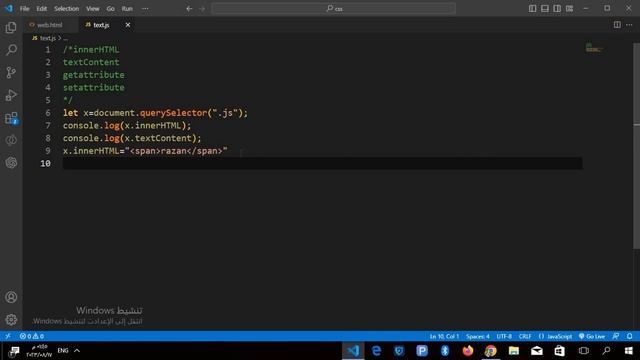640x360 pixels.
Task: Open the notifications bell in the status bar
Action: 630,336
